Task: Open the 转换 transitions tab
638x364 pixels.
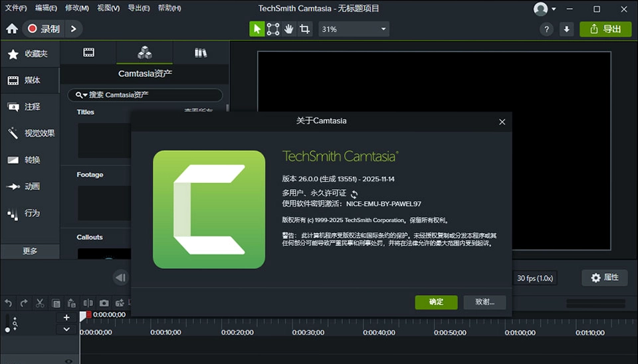Action: pyautogui.click(x=30, y=160)
